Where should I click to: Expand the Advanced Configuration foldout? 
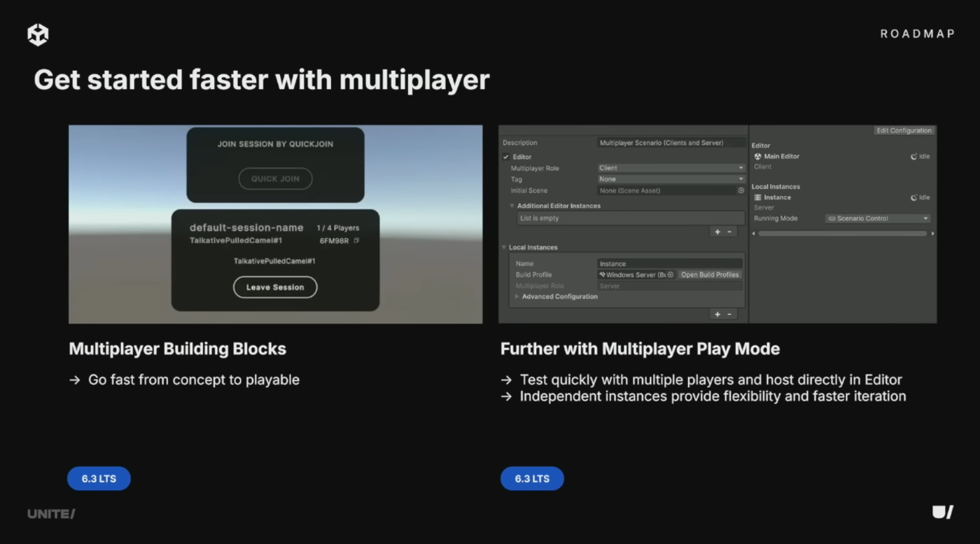coord(517,297)
